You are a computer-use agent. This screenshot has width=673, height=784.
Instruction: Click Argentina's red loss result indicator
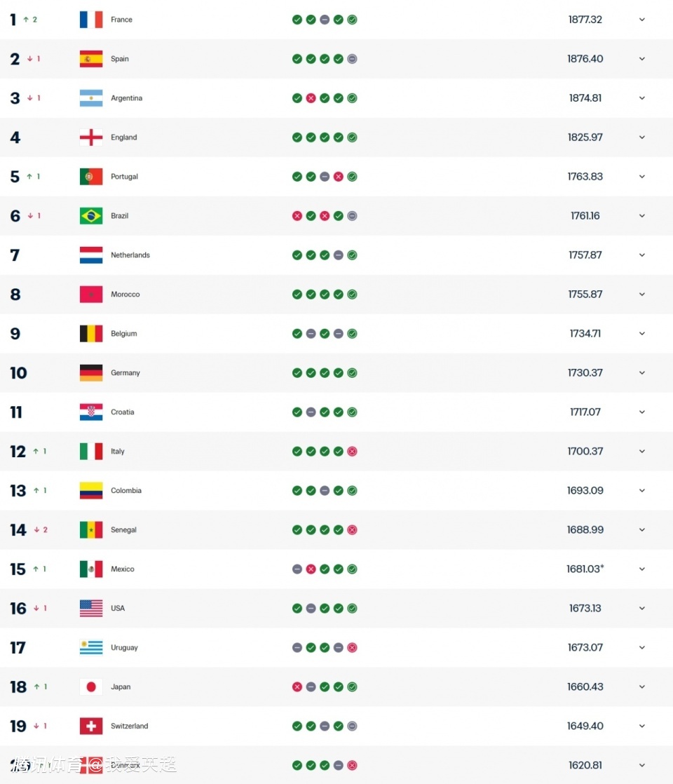(x=311, y=98)
